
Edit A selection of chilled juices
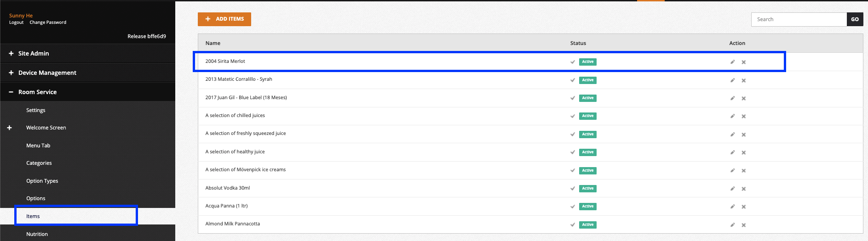pos(732,116)
